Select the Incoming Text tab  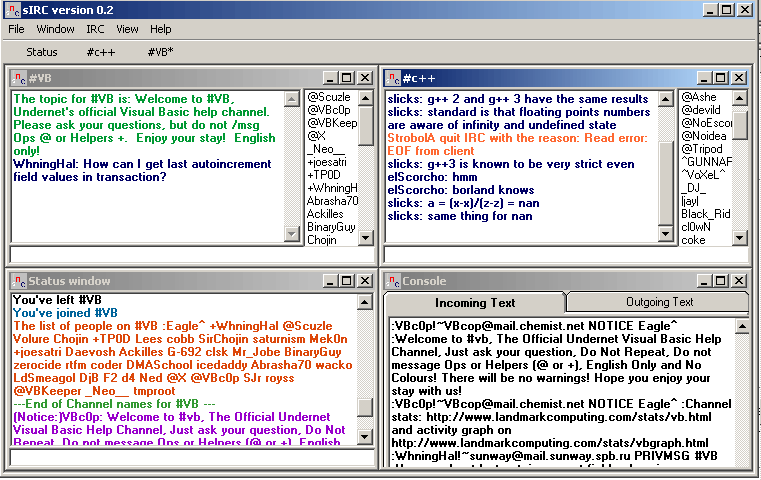tap(475, 303)
